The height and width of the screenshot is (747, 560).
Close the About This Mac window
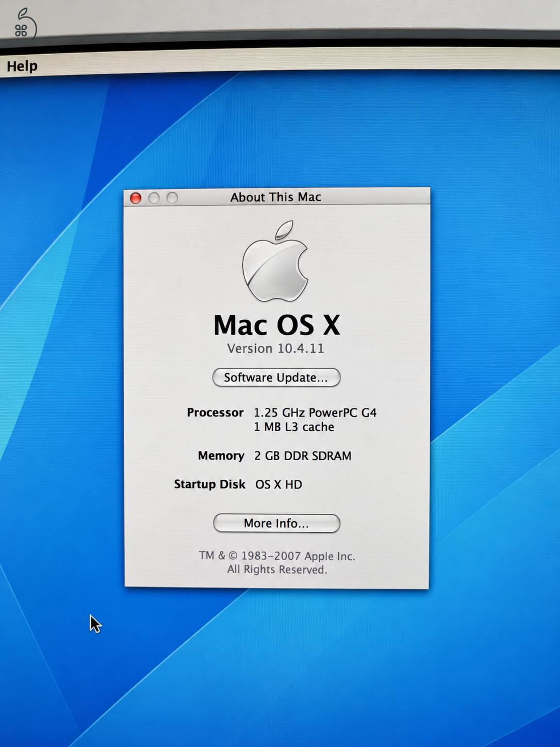136,198
